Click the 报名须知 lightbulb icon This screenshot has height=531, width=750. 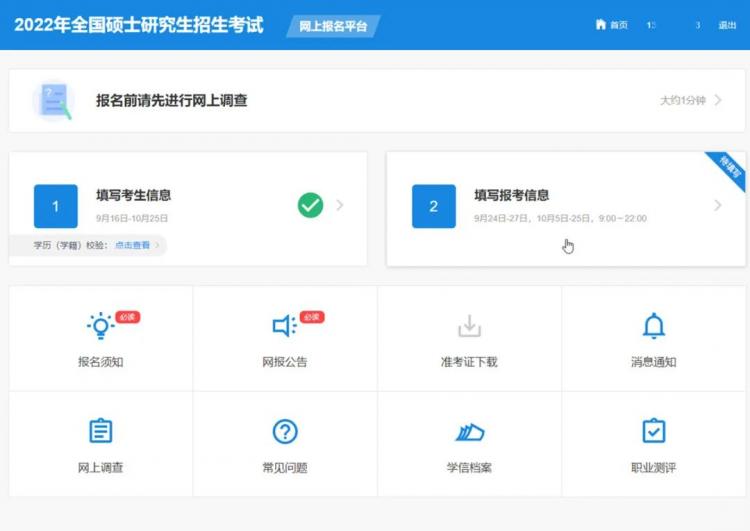[100, 327]
